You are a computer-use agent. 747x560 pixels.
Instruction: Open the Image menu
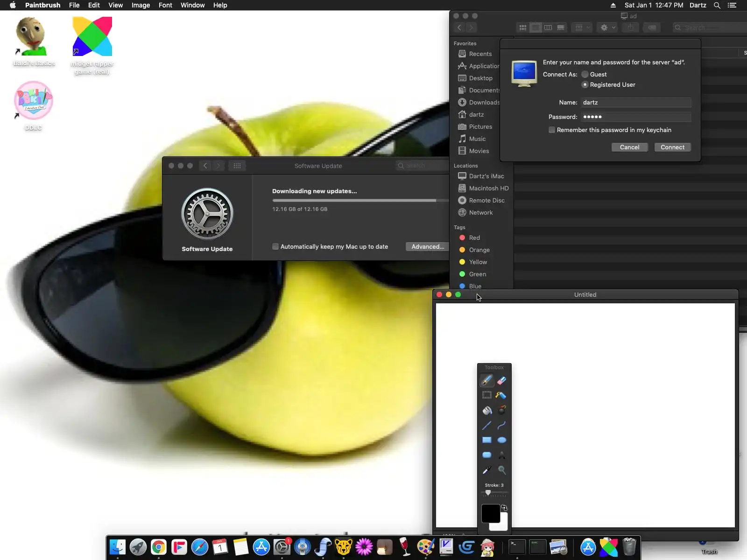point(141,5)
